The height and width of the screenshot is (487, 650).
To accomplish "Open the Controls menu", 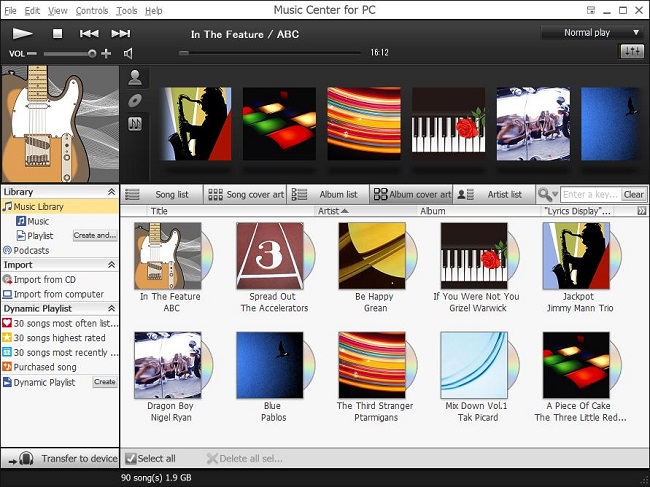I will click(92, 11).
